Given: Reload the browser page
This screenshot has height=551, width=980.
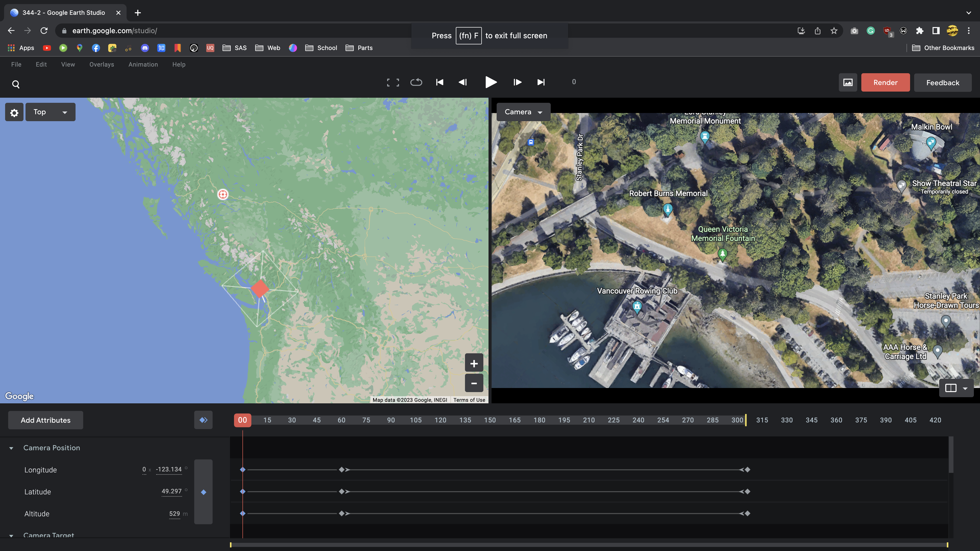Looking at the screenshot, I should click(44, 31).
